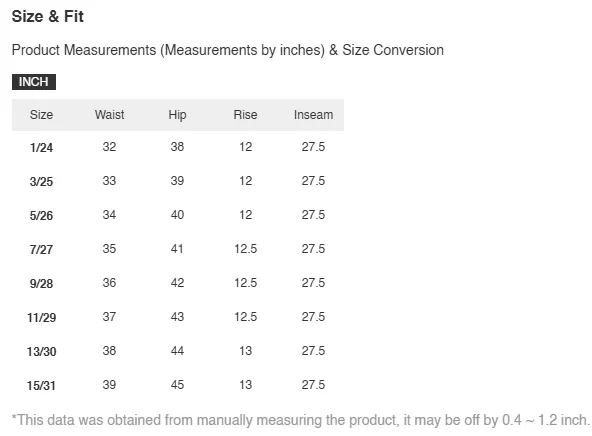The height and width of the screenshot is (436, 592).
Task: Click the 3/25 size row label
Action: coord(42,181)
